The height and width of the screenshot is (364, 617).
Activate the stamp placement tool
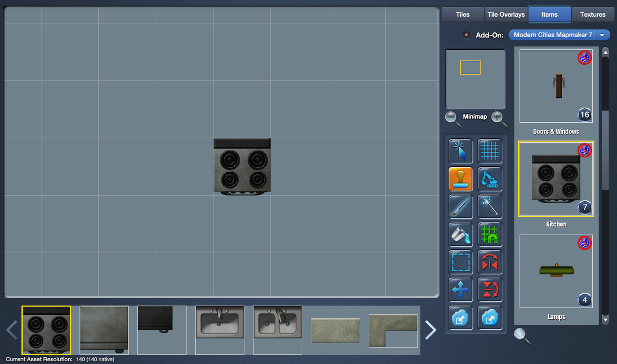click(x=460, y=179)
